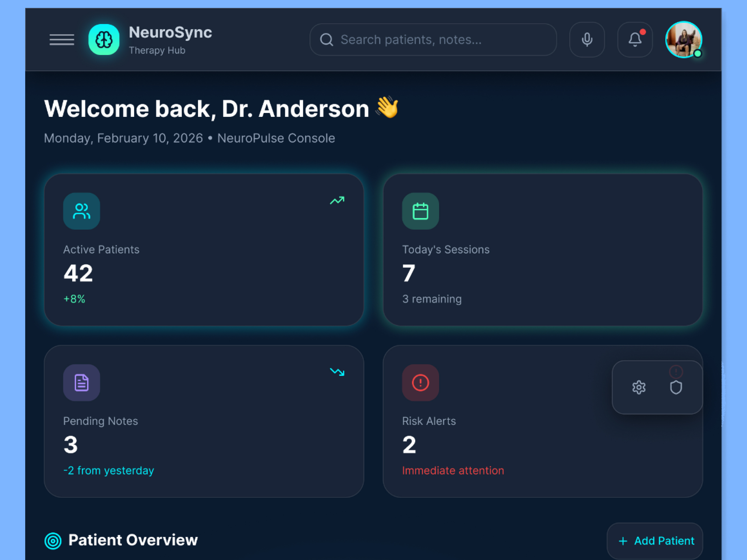
Task: Click the -2 from yesterday indicator
Action: pos(108,470)
